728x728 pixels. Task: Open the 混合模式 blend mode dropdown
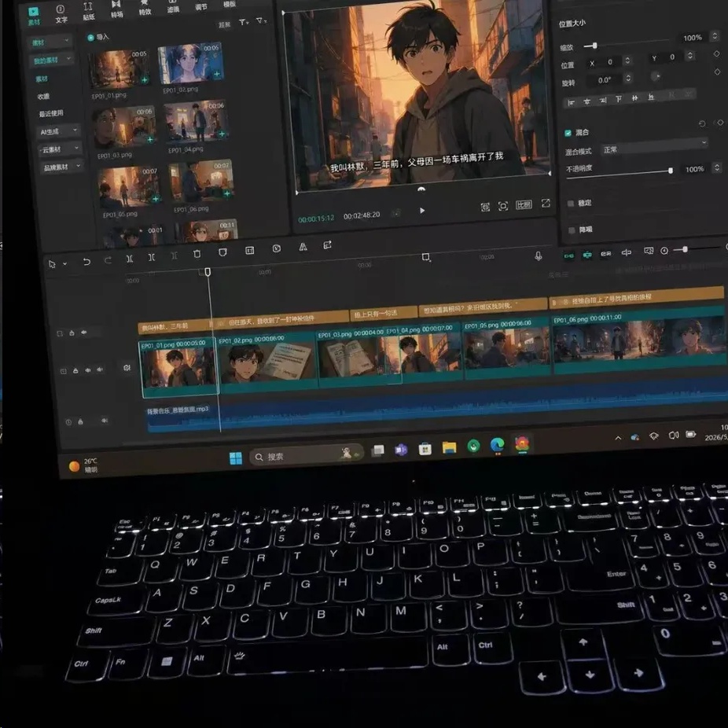pos(654,147)
